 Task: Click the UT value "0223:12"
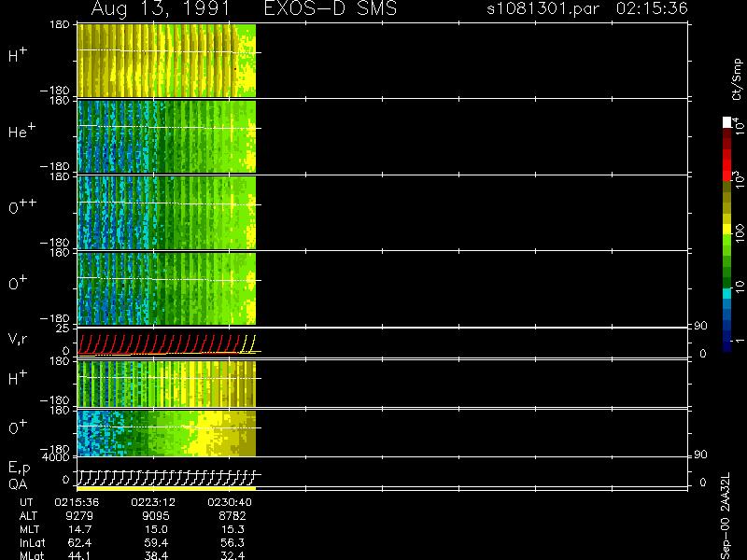153,502
